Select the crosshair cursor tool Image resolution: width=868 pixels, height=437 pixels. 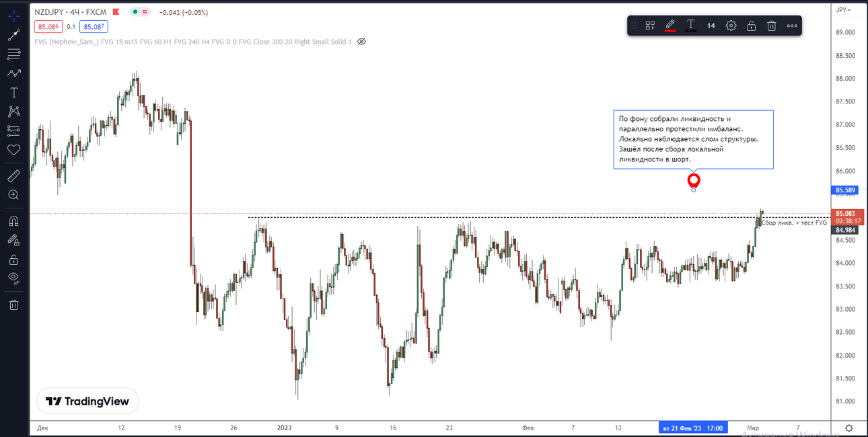point(13,15)
